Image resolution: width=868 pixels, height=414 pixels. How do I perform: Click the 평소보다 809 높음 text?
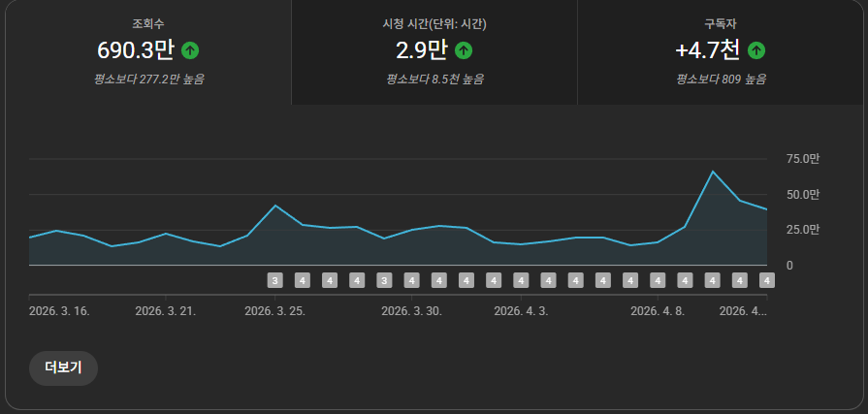[722, 79]
